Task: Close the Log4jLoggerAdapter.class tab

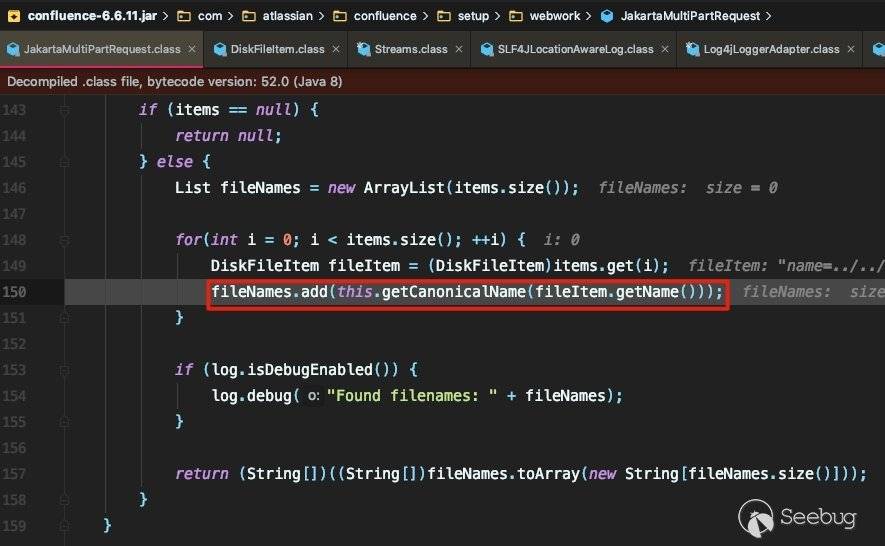Action: 851,49
